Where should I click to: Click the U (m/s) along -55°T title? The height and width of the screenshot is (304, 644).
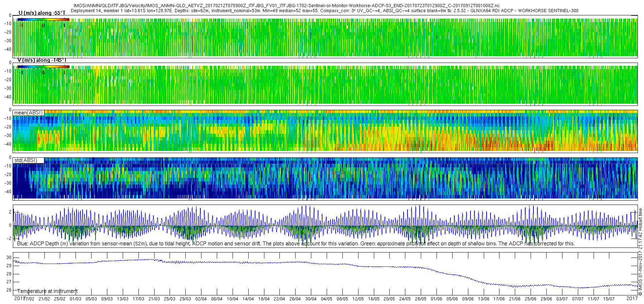click(x=42, y=13)
